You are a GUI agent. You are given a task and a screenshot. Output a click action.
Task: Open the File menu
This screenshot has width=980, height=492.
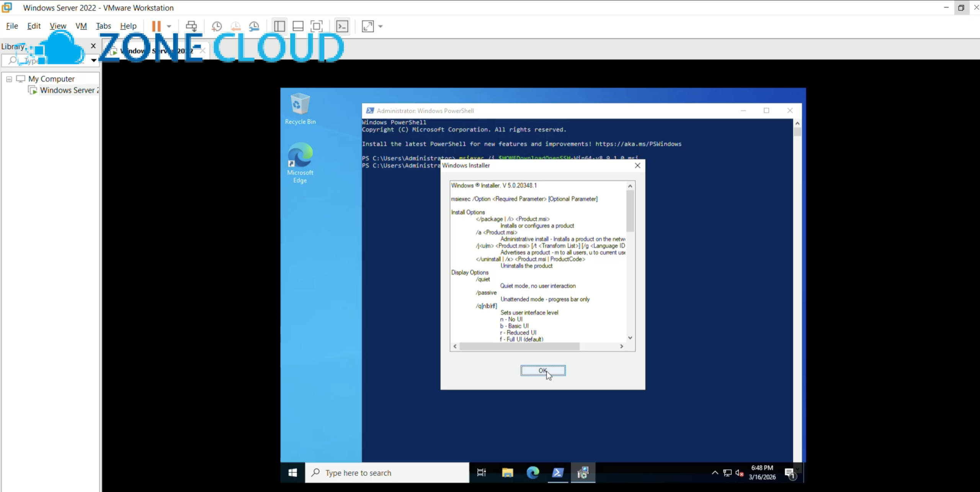(12, 26)
